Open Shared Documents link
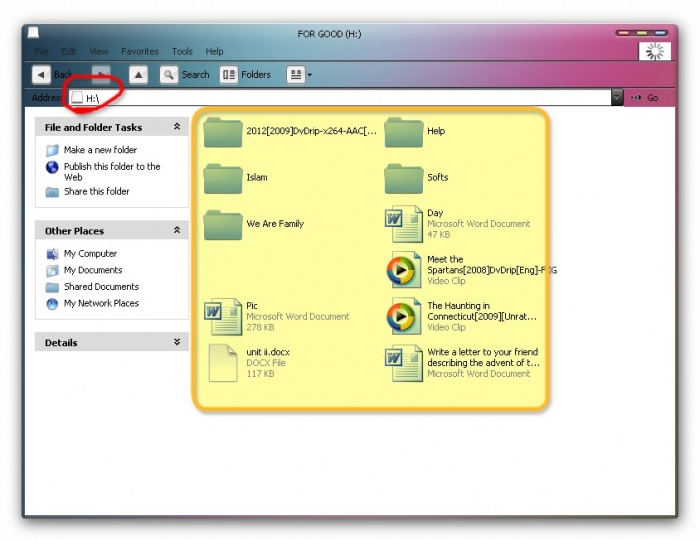Screen dimensions: 700x540 (101, 287)
